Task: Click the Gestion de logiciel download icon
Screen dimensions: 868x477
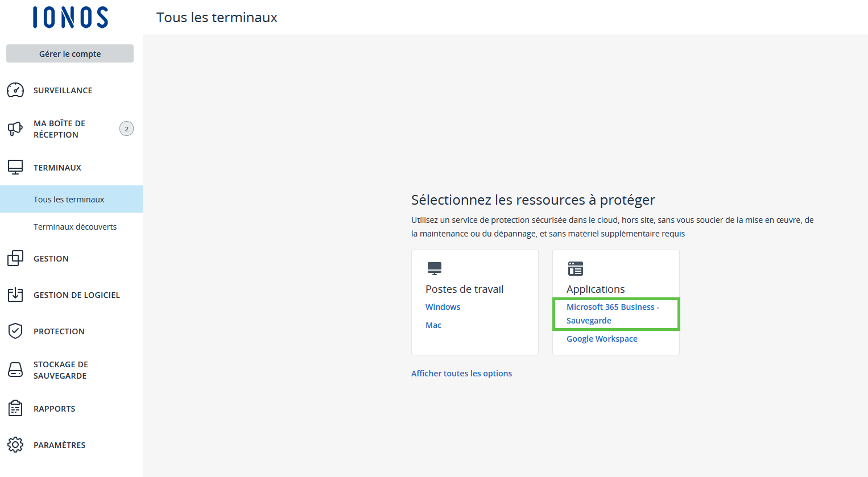Action: coord(15,295)
